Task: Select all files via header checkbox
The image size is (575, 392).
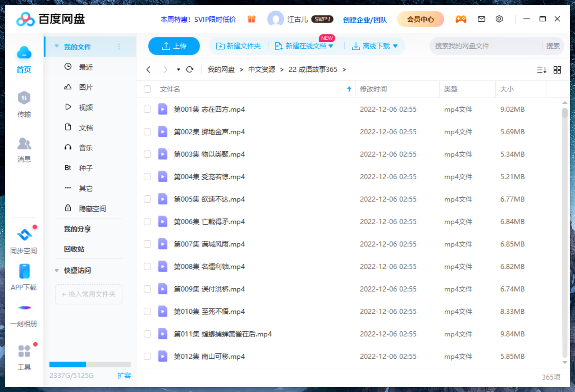Action: [147, 89]
